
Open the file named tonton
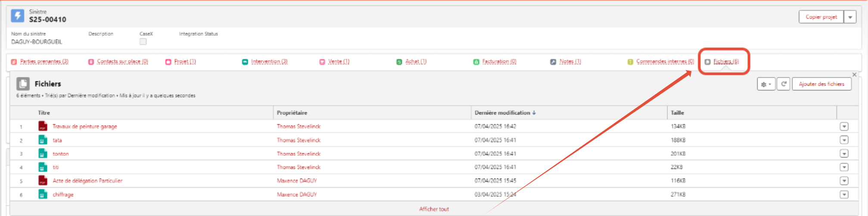pyautogui.click(x=61, y=154)
